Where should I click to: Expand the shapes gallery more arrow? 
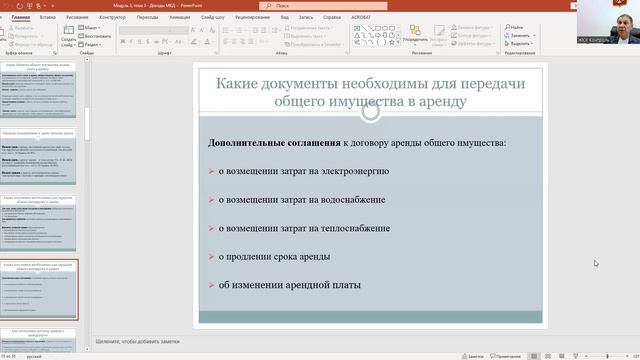398,42
